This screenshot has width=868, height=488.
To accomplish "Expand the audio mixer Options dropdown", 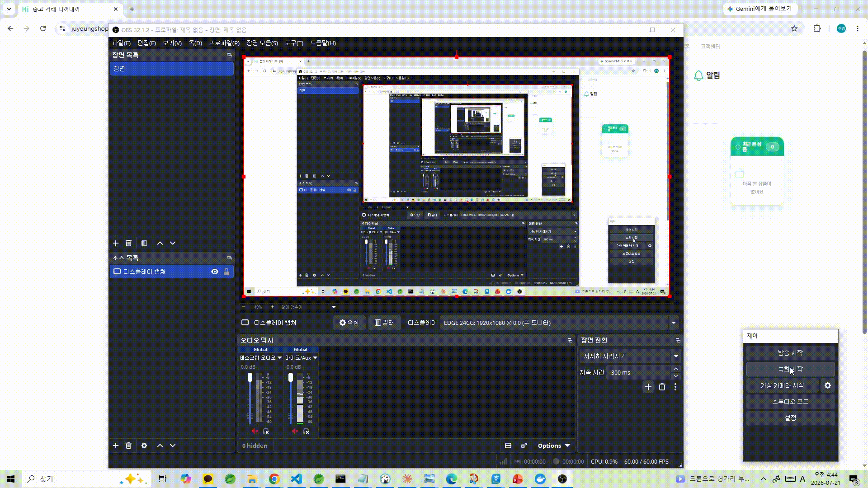I will (554, 446).
